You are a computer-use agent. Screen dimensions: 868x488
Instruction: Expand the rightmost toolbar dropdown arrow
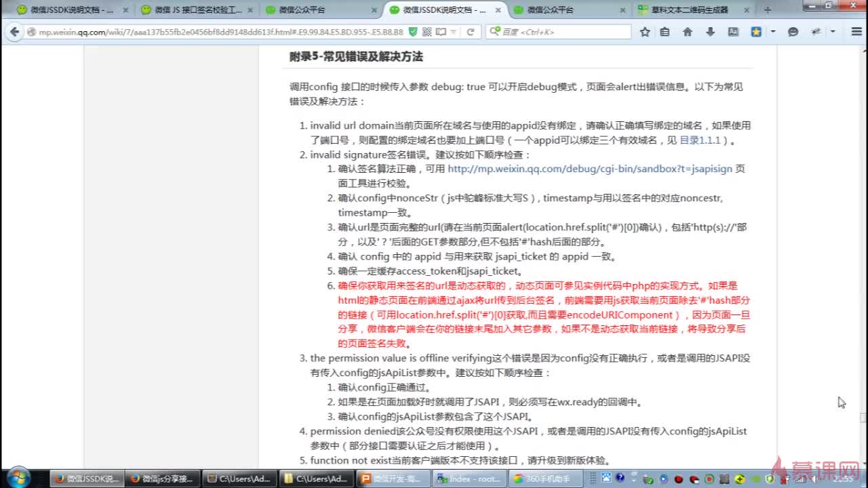[x=831, y=32]
